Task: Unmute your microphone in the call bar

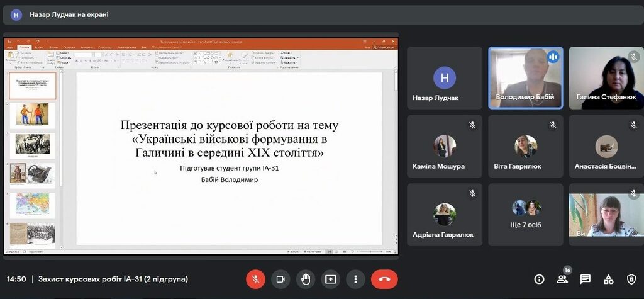Action: pyautogui.click(x=255, y=279)
